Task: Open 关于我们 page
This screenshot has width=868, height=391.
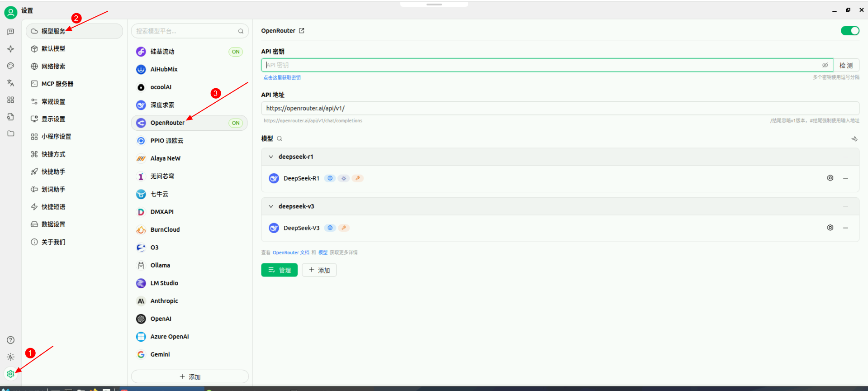Action: tap(75, 242)
